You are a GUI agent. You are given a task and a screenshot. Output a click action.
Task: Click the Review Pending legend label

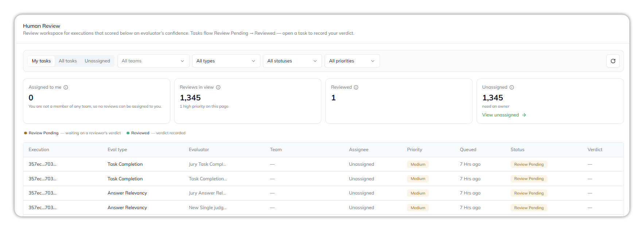(x=43, y=133)
